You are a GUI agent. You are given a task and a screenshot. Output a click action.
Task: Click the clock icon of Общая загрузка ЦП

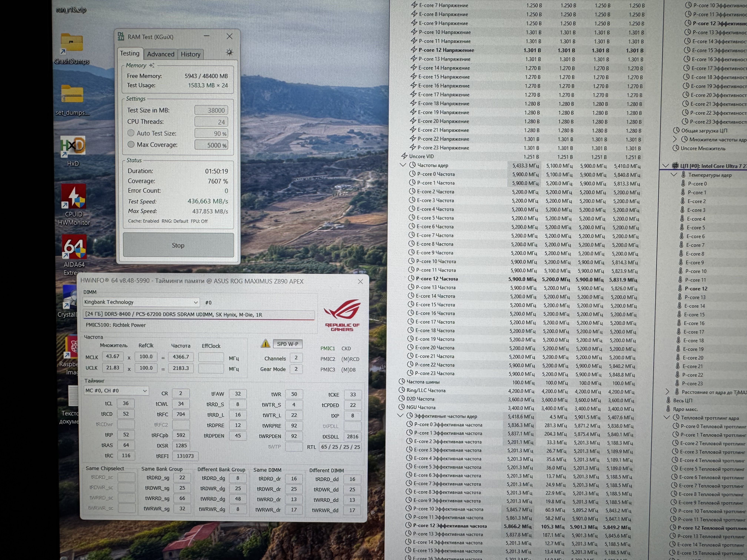(676, 131)
